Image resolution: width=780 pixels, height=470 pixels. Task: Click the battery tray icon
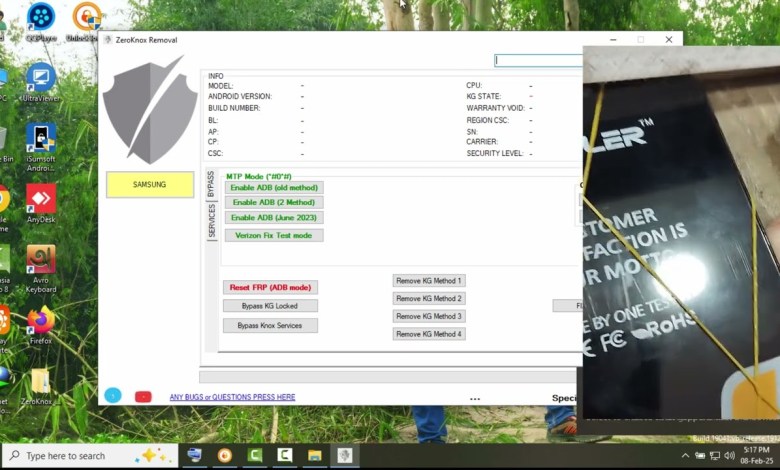point(700,456)
